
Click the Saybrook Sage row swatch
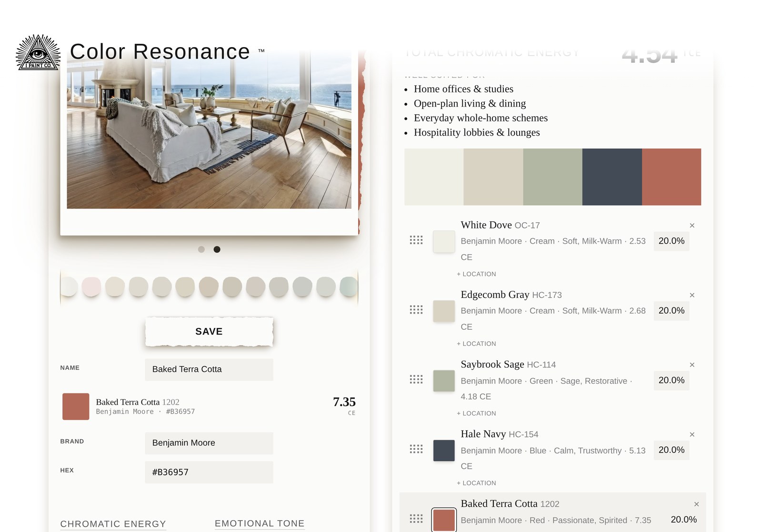(x=444, y=381)
